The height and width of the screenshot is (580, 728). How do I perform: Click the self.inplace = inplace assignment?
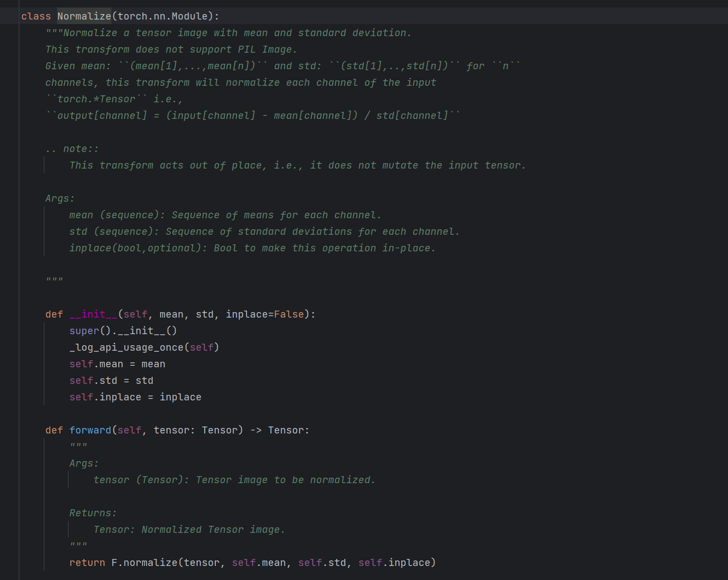coord(135,397)
